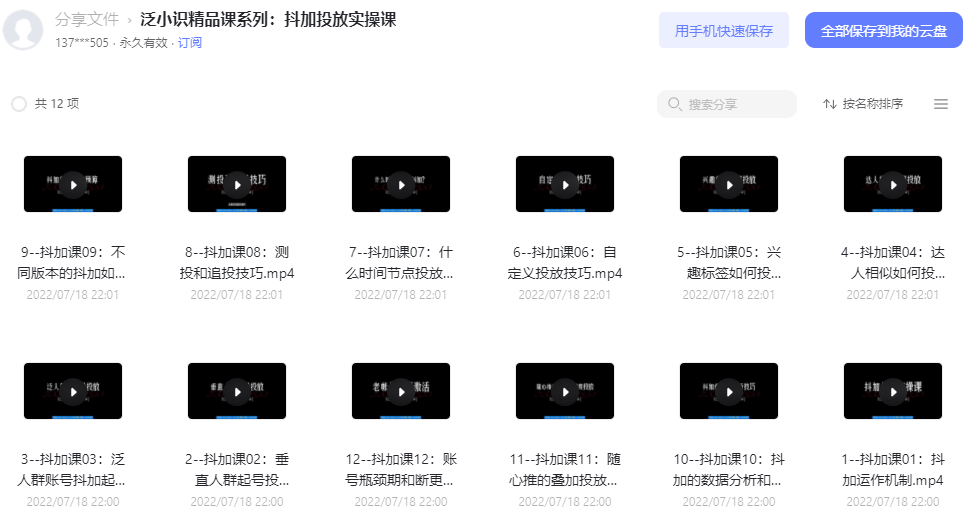Play the 6--抖加课06 自定义投放技巧 video
Viewport: 970px width, 519px height.
click(x=565, y=184)
